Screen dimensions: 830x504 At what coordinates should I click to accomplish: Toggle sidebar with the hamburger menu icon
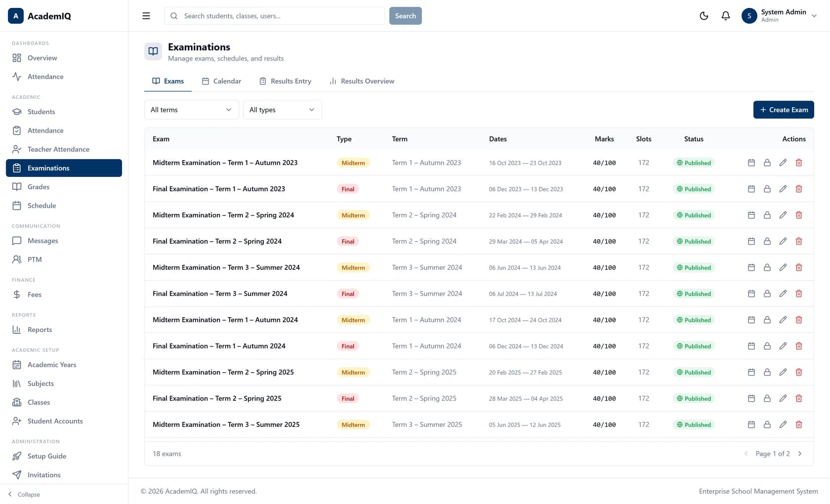[x=146, y=16]
